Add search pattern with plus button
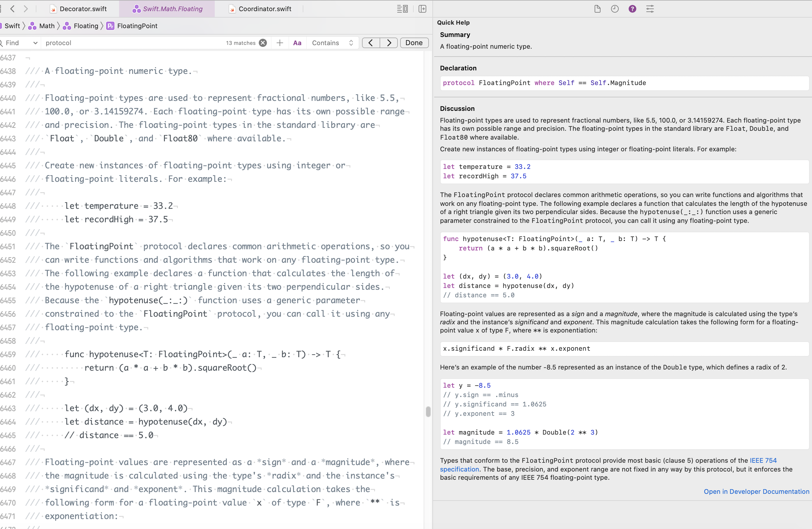The image size is (812, 529). click(x=280, y=43)
